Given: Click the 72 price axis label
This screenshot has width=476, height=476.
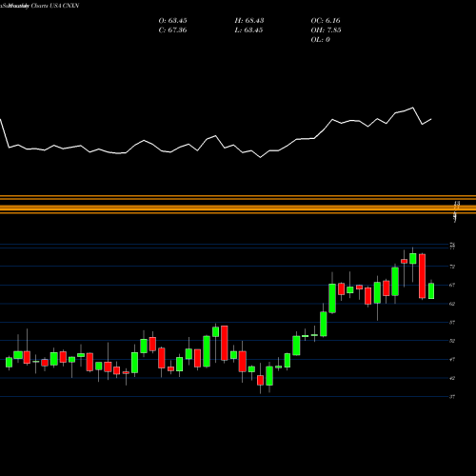Looking at the screenshot, I should tap(452, 267).
